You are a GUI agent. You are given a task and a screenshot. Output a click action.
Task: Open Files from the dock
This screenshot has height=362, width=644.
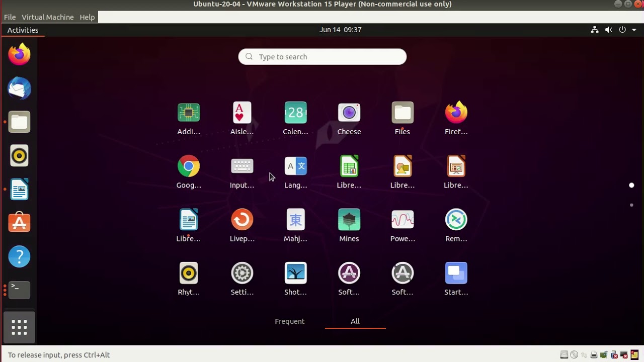coord(19,122)
